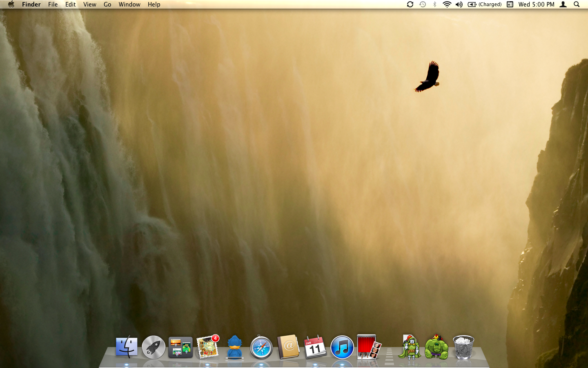Launch Safari from the Dock
Viewport: 588px width, 368px height.
(x=261, y=347)
